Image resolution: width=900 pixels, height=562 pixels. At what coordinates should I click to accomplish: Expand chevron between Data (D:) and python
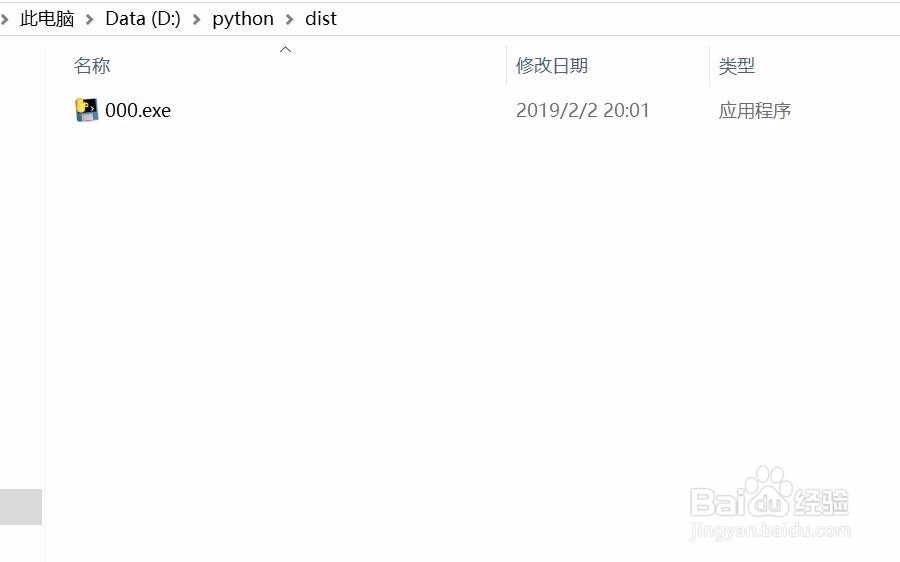(197, 19)
